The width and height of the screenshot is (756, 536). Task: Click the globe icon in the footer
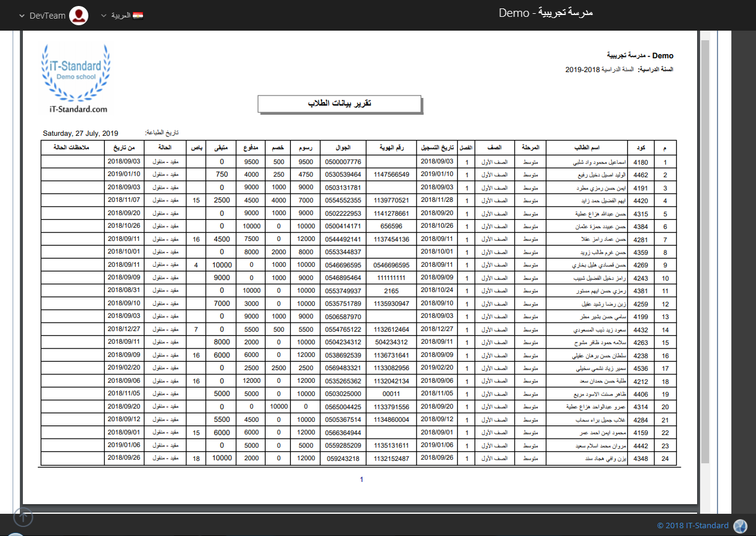pos(740,526)
